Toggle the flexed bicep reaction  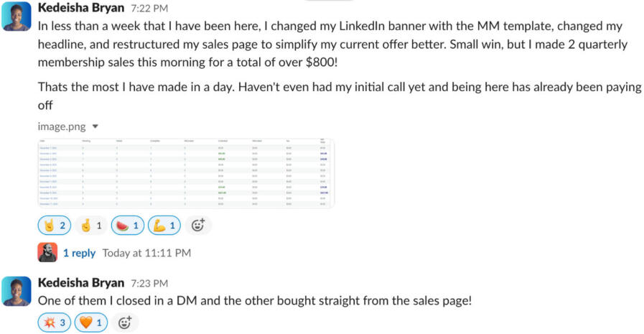click(164, 226)
